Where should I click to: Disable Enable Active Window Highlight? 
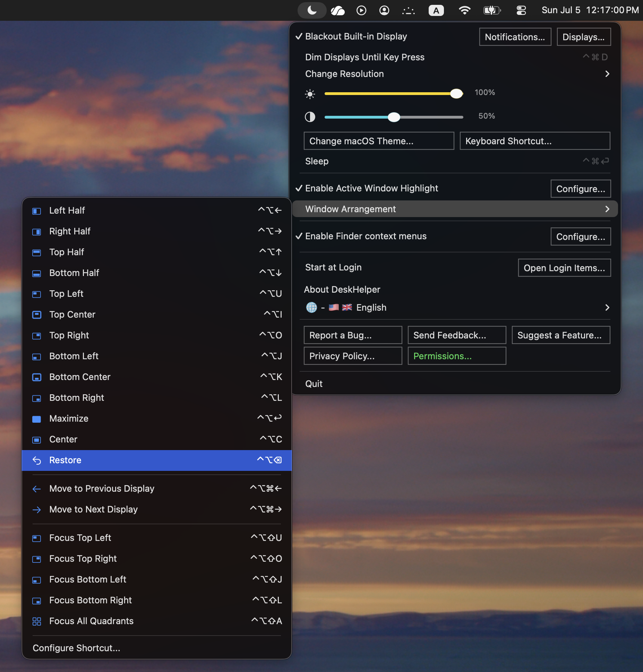coord(367,188)
